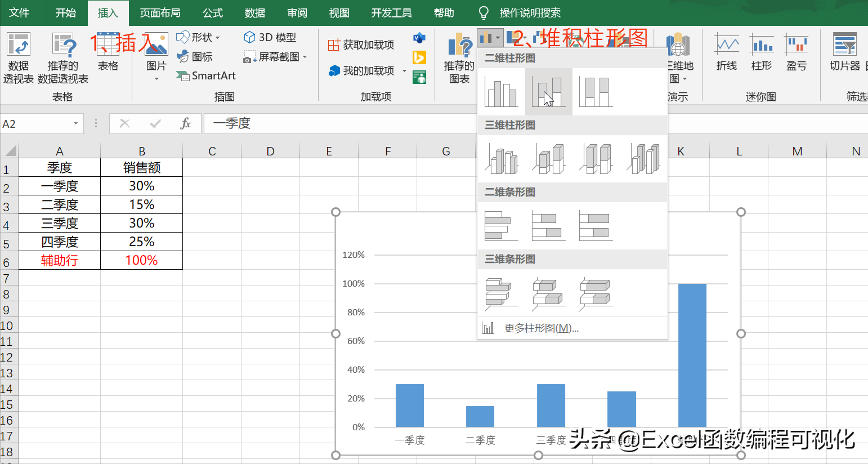868x464 pixels.
Task: Pick the clustered 3D column chart option
Action: point(502,158)
